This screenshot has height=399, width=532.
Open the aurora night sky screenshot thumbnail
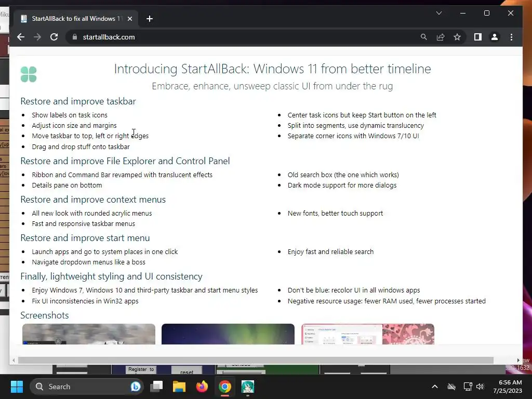(228, 334)
